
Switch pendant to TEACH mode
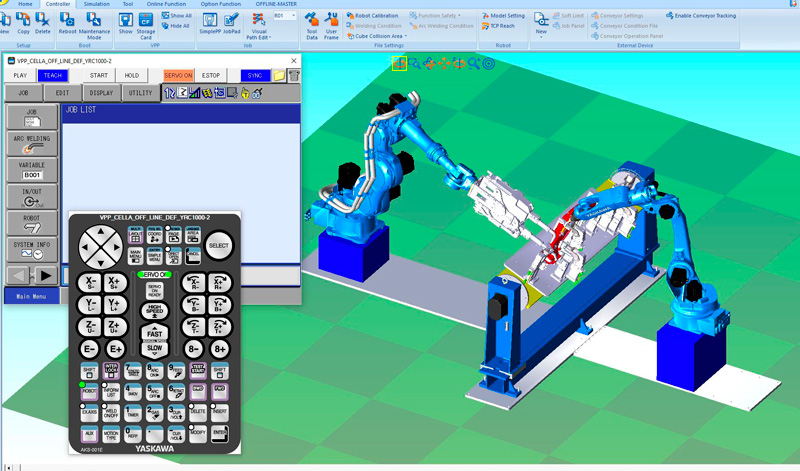coord(52,75)
